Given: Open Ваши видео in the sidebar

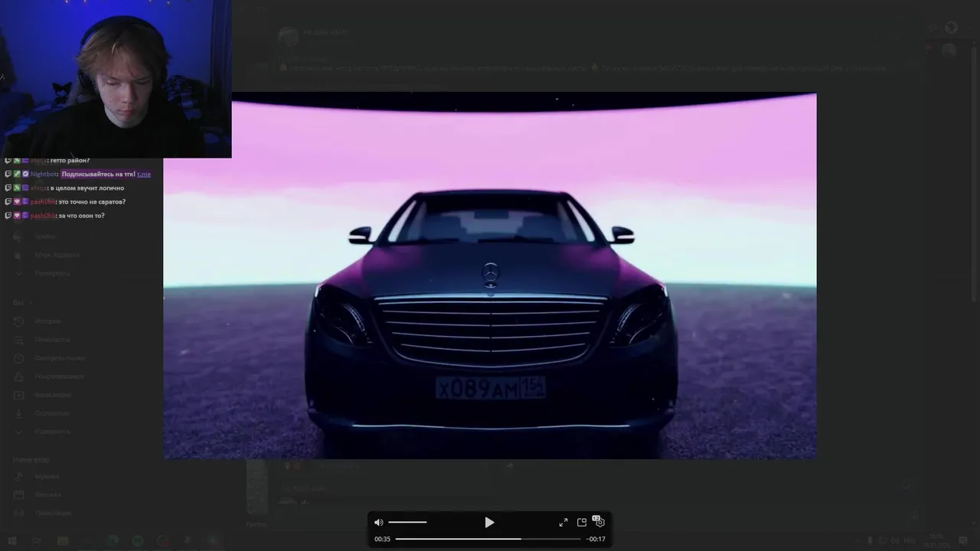Looking at the screenshot, I should pyautogui.click(x=53, y=395).
